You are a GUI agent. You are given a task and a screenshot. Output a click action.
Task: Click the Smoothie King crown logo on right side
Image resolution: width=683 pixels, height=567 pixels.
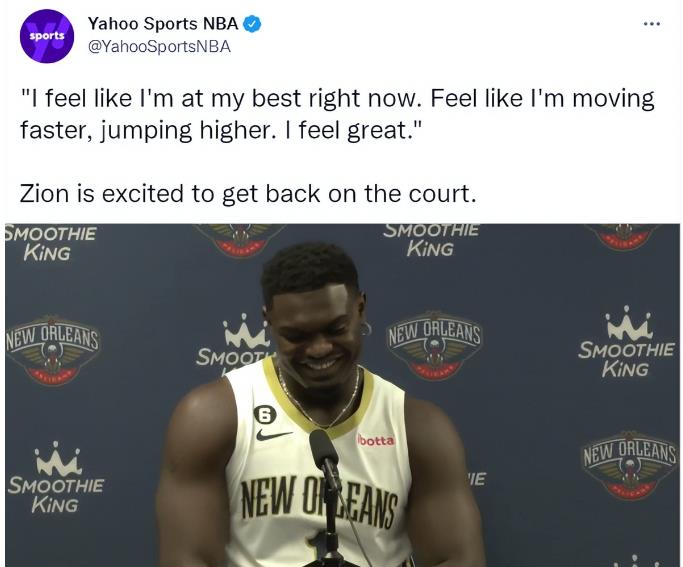pyautogui.click(x=626, y=341)
